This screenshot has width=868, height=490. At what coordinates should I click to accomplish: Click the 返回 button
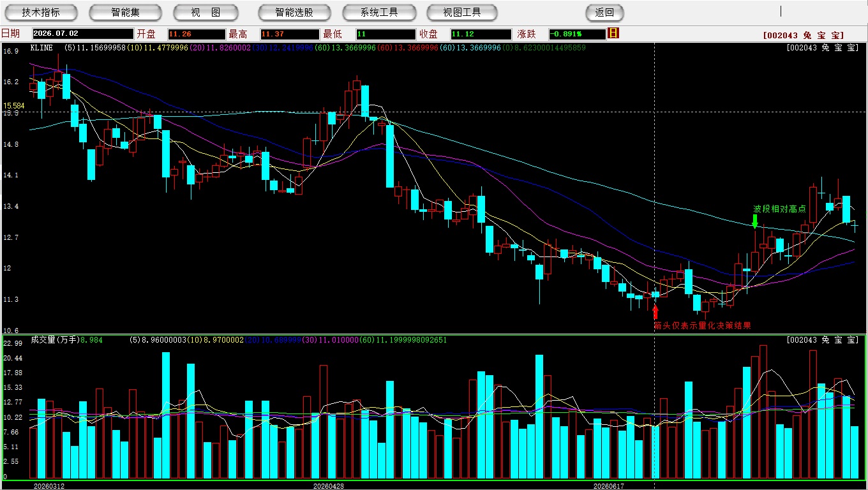click(x=604, y=12)
